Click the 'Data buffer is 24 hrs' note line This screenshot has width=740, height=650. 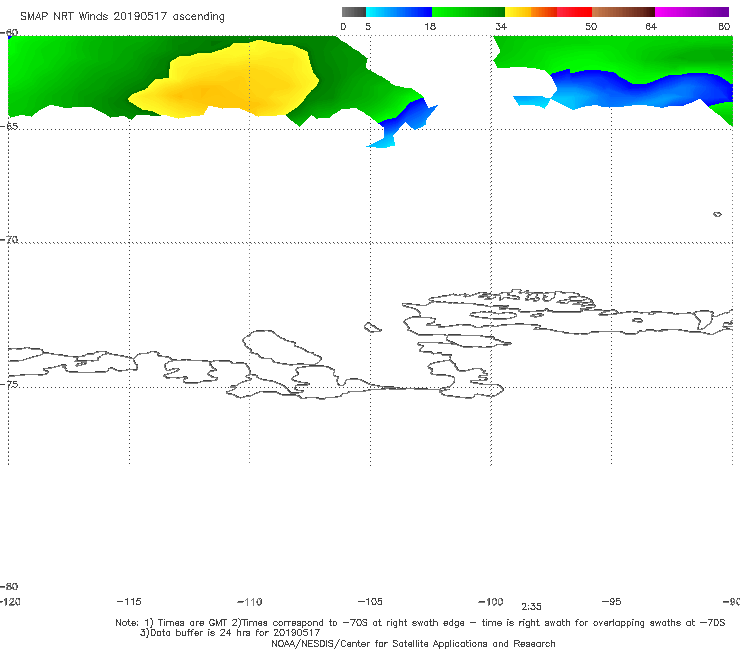pos(230,633)
